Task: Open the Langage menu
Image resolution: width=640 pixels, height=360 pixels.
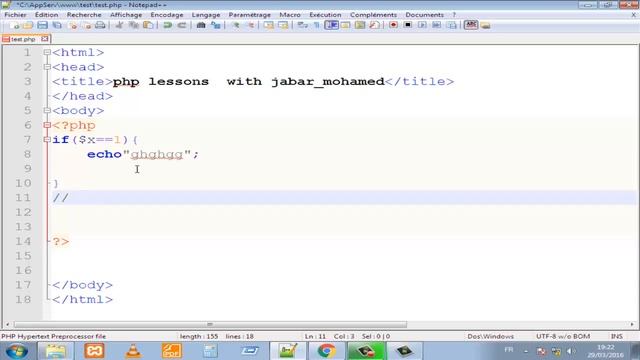Action: (206, 15)
